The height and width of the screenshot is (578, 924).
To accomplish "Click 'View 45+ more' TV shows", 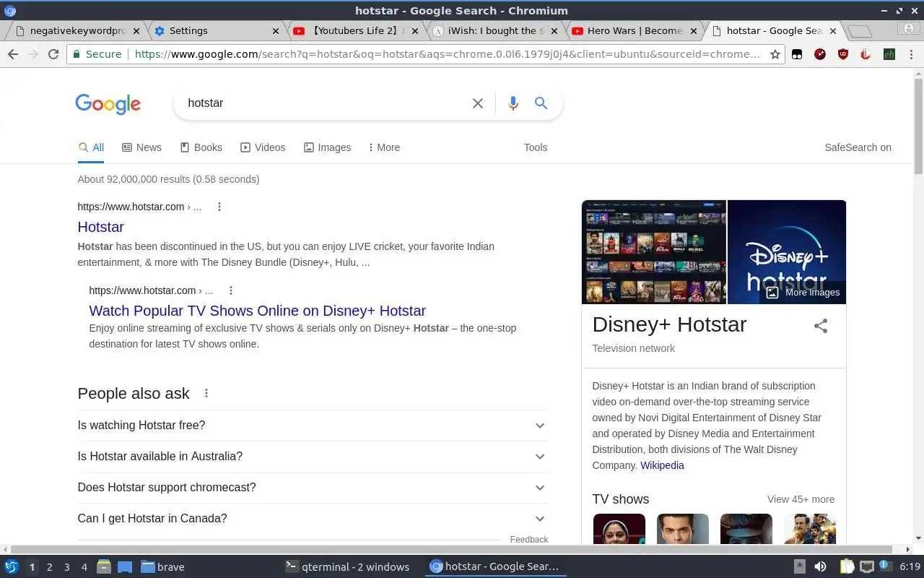I will (x=801, y=499).
